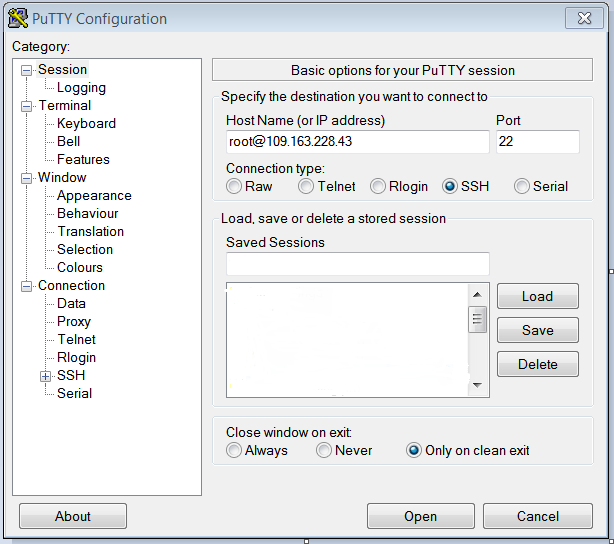614x544 pixels.
Task: Click the Host Name input field
Action: coord(358,141)
